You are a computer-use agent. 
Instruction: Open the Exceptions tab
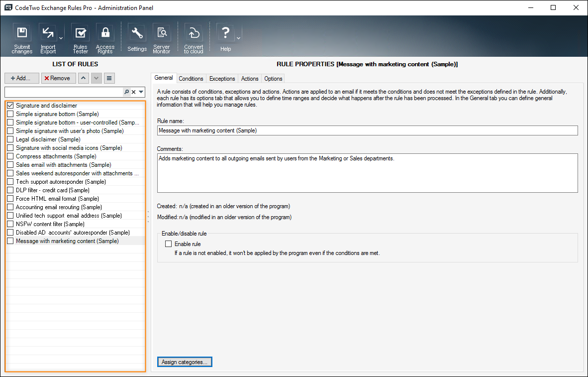coord(222,79)
